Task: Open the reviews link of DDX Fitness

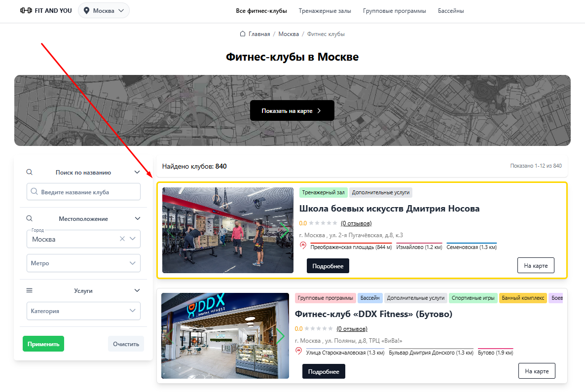Action: tap(352, 328)
